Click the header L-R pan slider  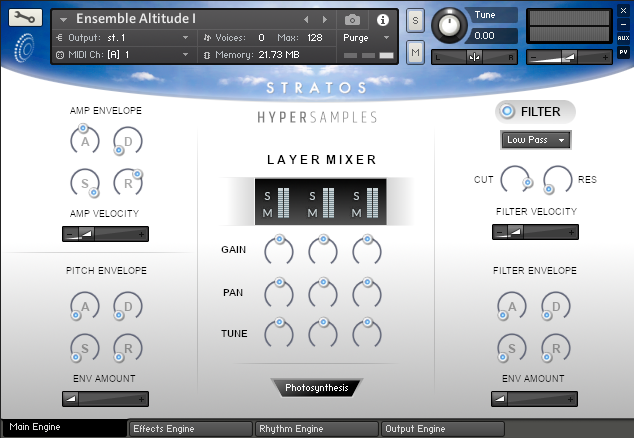[x=475, y=57]
